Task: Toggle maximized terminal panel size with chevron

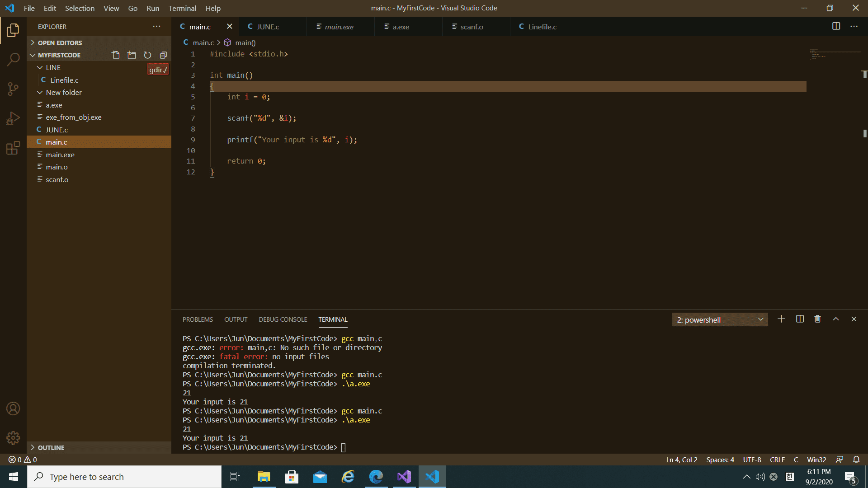Action: click(836, 319)
